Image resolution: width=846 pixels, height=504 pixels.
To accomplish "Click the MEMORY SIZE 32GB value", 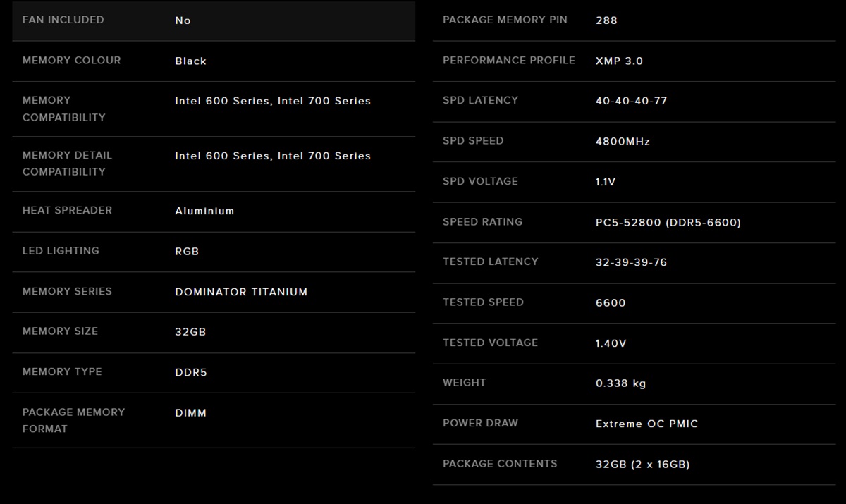I will pos(190,331).
